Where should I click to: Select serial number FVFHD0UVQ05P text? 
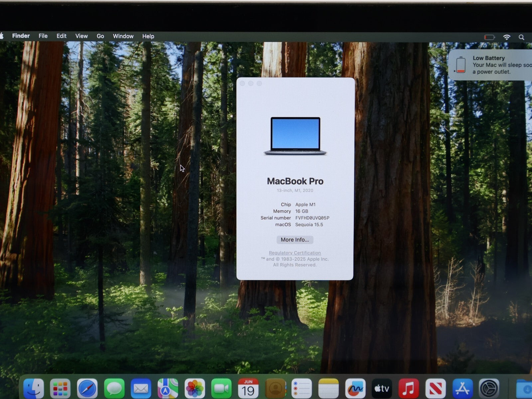point(312,218)
